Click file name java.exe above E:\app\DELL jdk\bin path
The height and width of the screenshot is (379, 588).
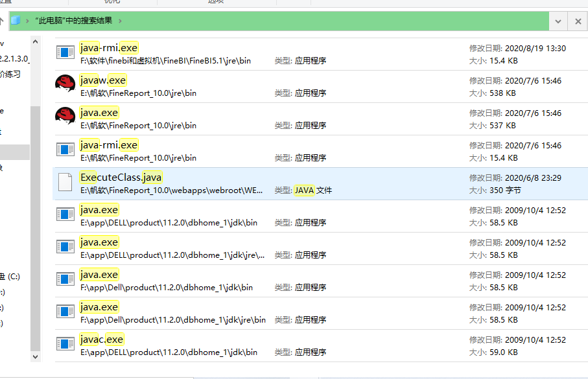tap(99, 210)
